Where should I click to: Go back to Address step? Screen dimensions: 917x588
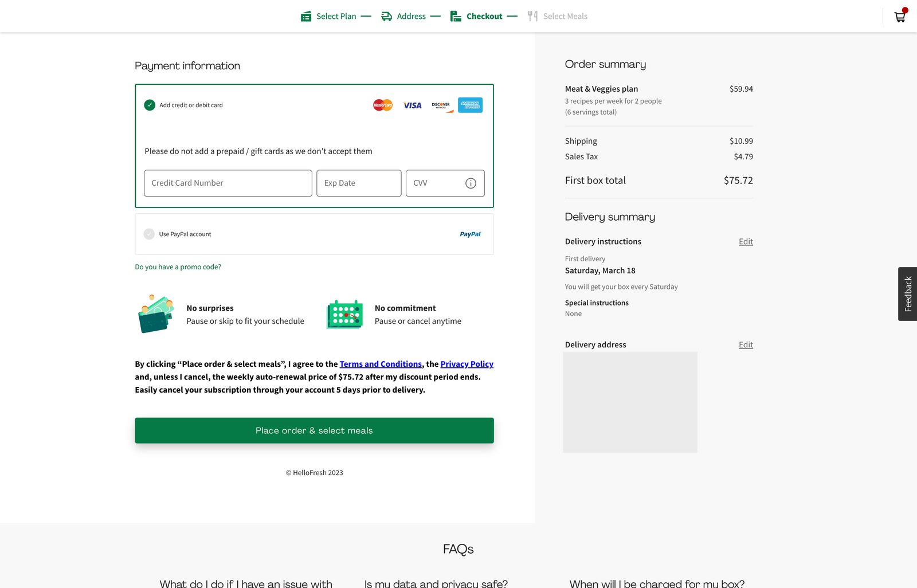[404, 17]
